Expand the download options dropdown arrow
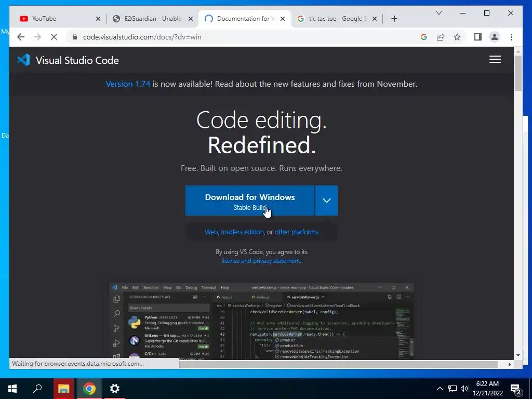Viewport: 532px width, 399px height. (x=326, y=201)
